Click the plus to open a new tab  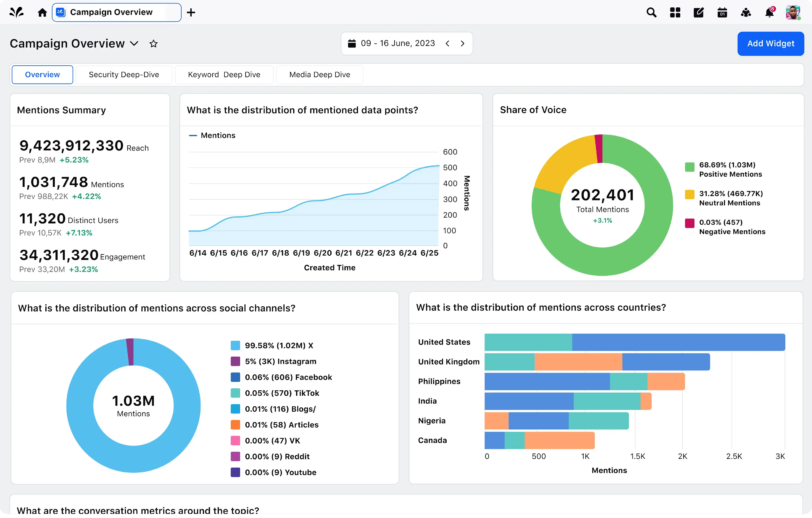[x=191, y=12]
